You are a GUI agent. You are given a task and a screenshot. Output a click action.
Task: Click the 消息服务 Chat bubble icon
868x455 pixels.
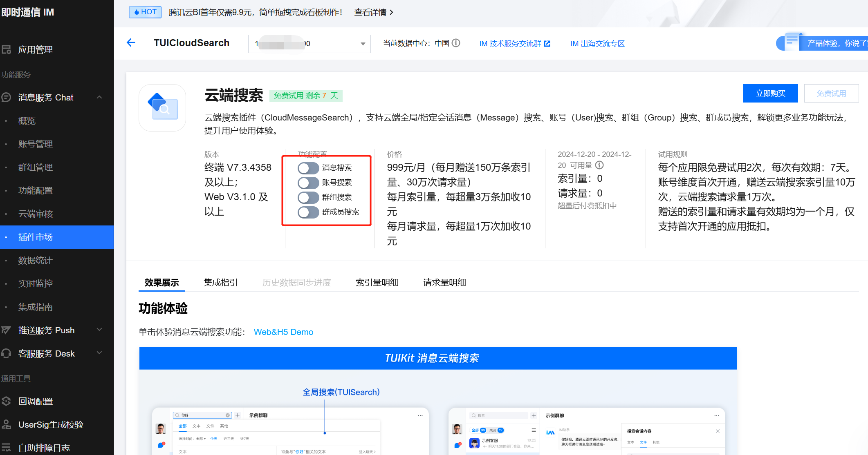6,97
